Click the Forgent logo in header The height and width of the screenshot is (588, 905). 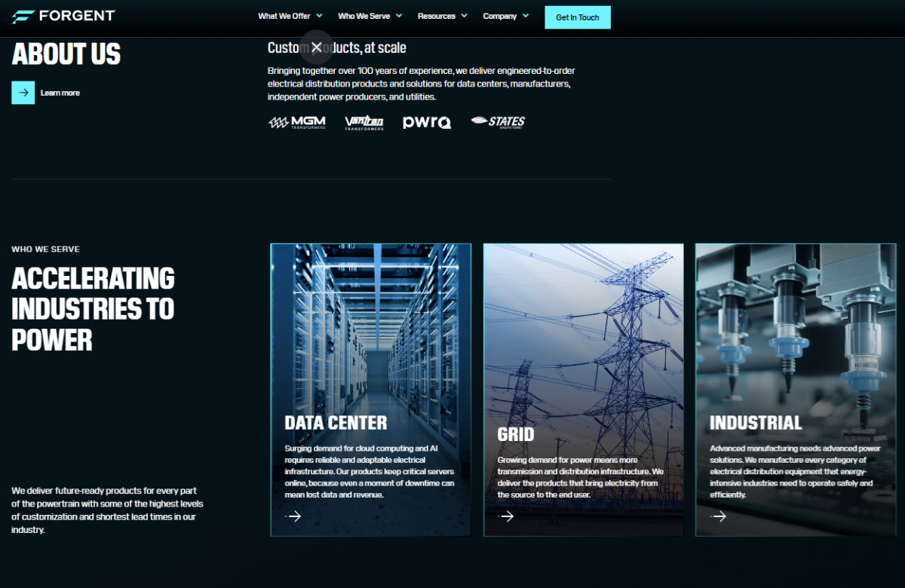tap(63, 16)
